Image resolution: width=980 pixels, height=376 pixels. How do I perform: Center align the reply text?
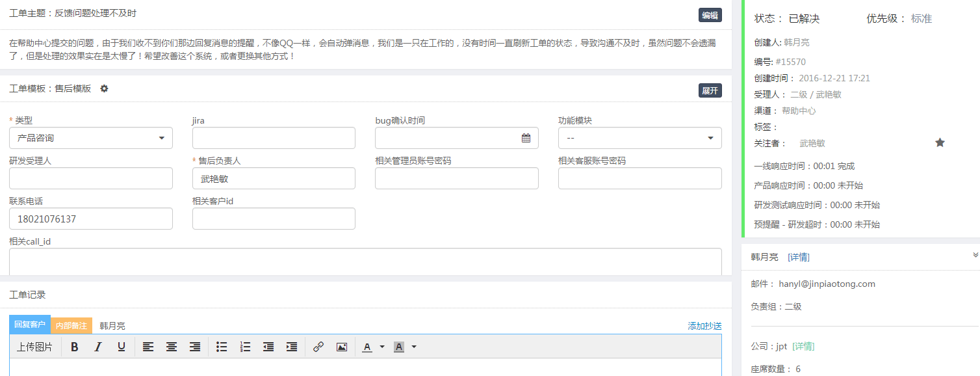click(172, 347)
